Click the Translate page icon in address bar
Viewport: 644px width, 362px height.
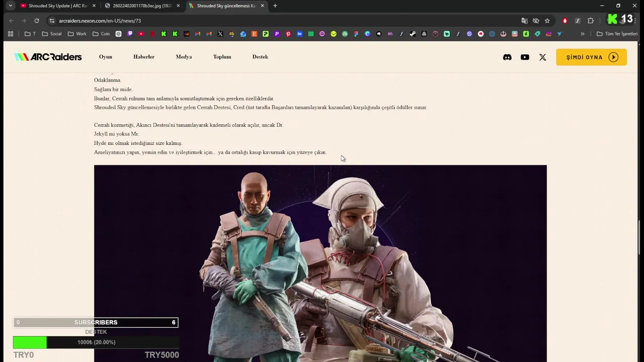point(524,21)
